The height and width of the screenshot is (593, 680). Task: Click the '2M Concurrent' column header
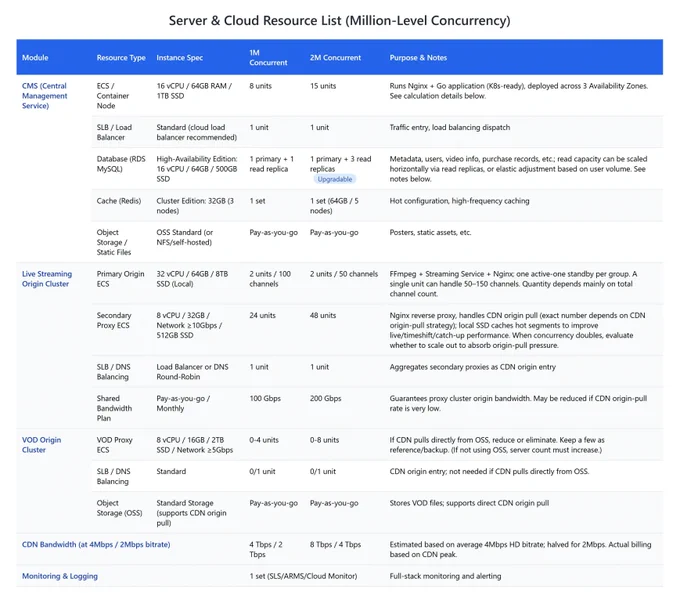(x=335, y=58)
